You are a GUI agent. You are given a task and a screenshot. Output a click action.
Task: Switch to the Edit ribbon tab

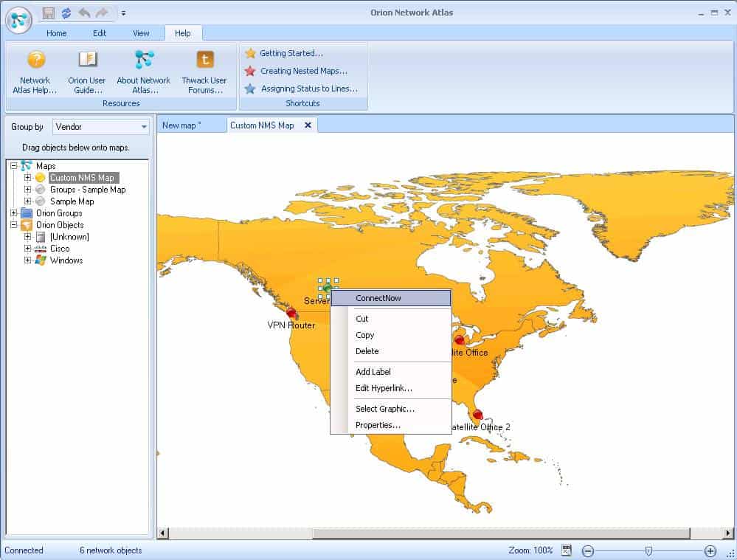click(100, 33)
